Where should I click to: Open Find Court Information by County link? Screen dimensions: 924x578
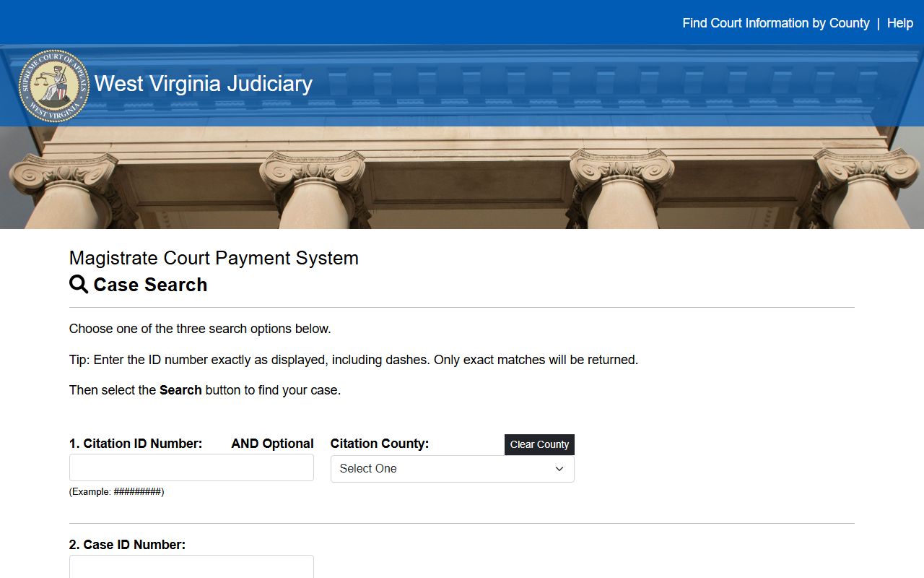(776, 23)
